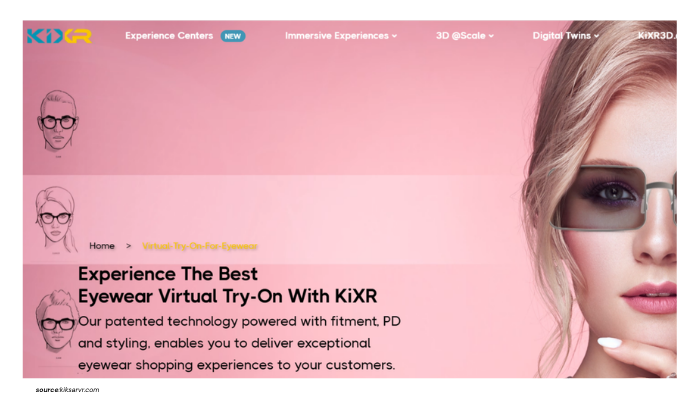The image size is (700, 400).
Task: Click the arrow next to Digital Twins
Action: [596, 36]
